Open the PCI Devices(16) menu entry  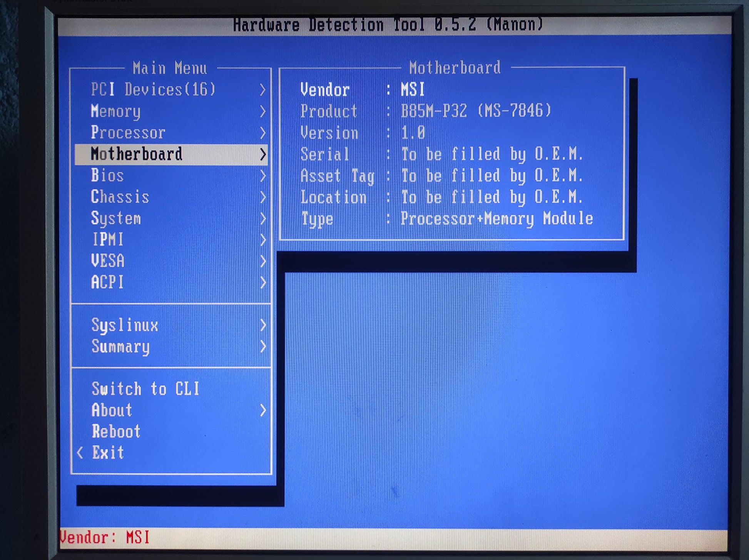point(153,90)
